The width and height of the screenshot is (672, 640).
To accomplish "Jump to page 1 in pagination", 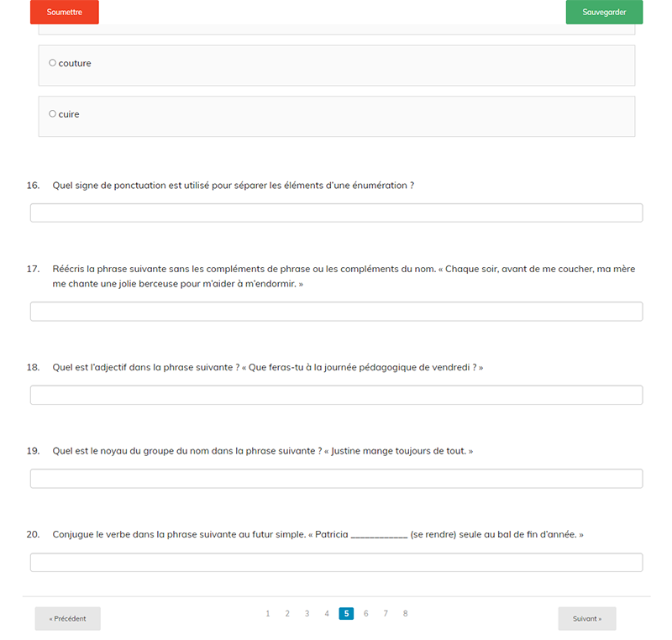I will coord(268,614).
